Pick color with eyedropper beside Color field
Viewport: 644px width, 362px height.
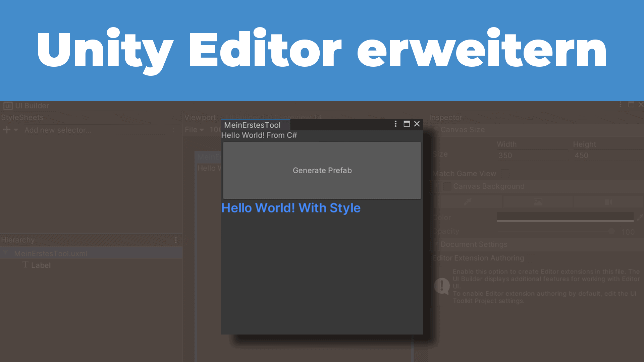tap(640, 217)
